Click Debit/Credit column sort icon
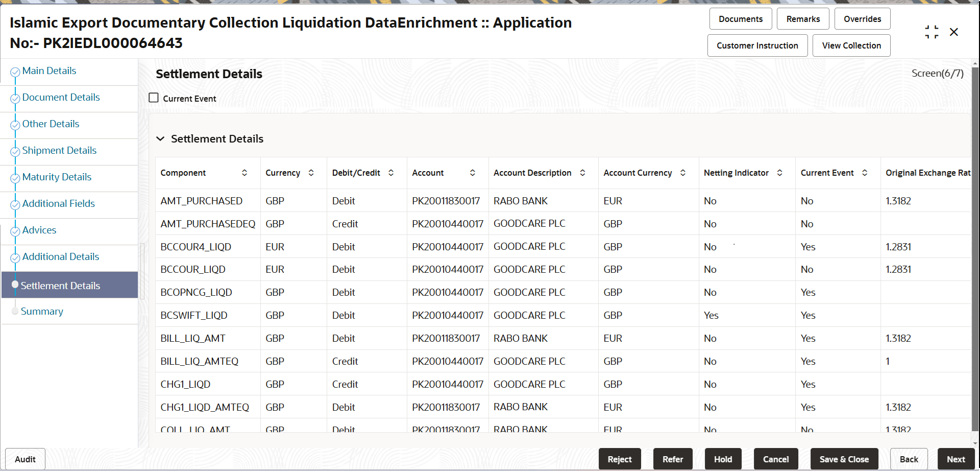The width and height of the screenshot is (980, 471). (391, 173)
